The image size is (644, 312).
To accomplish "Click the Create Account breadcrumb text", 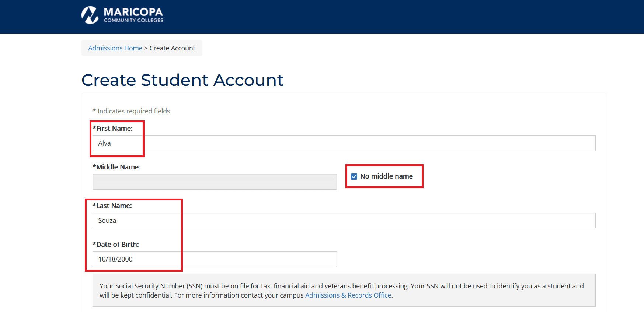I will (172, 48).
